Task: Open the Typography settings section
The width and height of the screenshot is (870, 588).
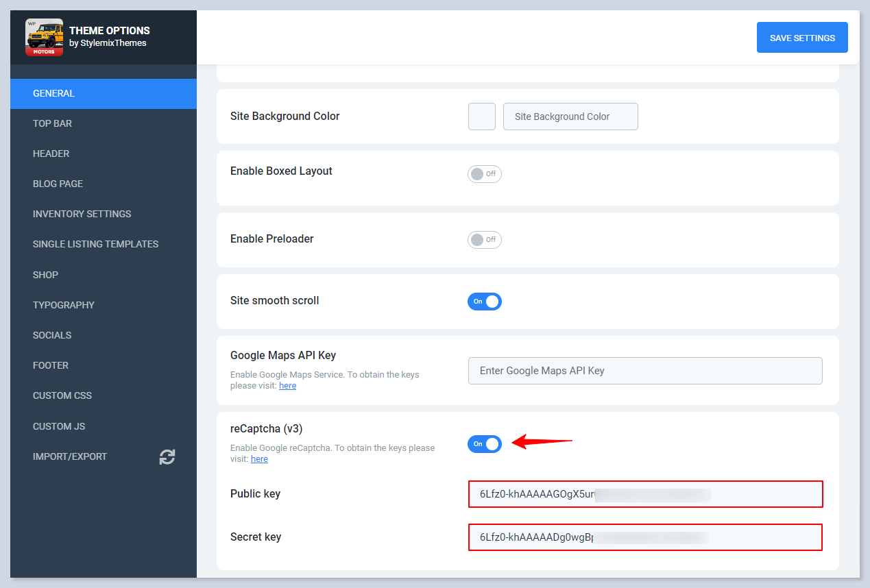Action: pyautogui.click(x=64, y=305)
